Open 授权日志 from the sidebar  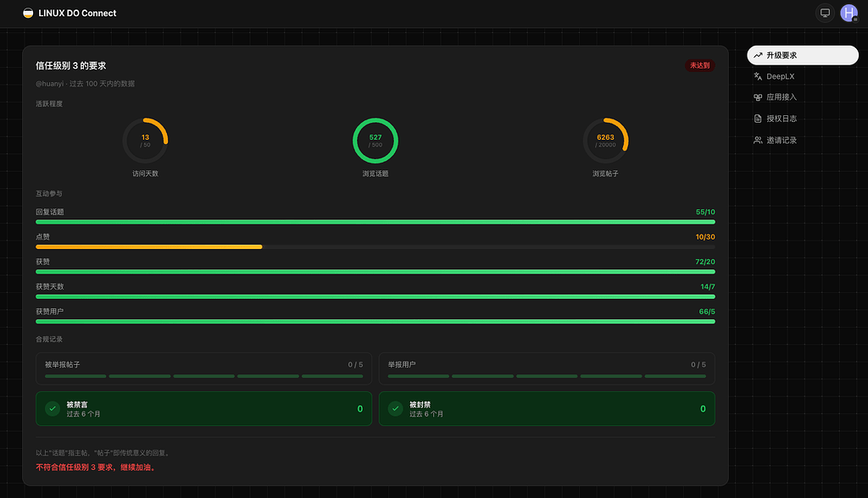pyautogui.click(x=803, y=119)
